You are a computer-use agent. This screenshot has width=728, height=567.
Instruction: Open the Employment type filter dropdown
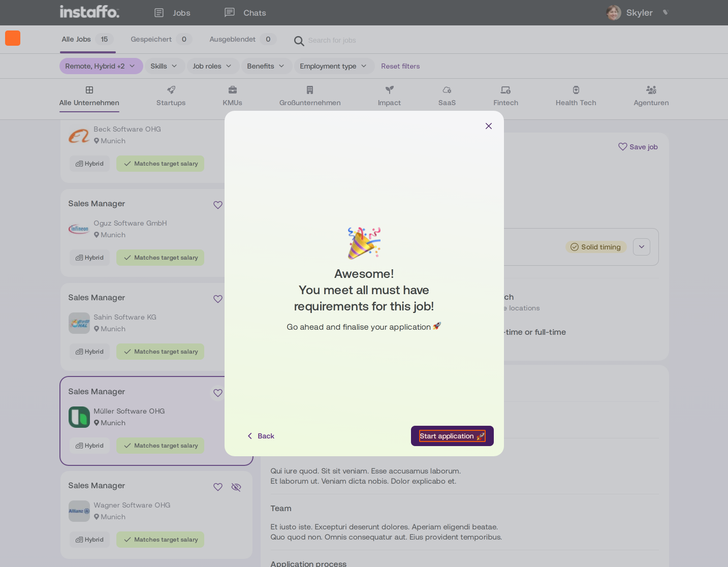334,66
